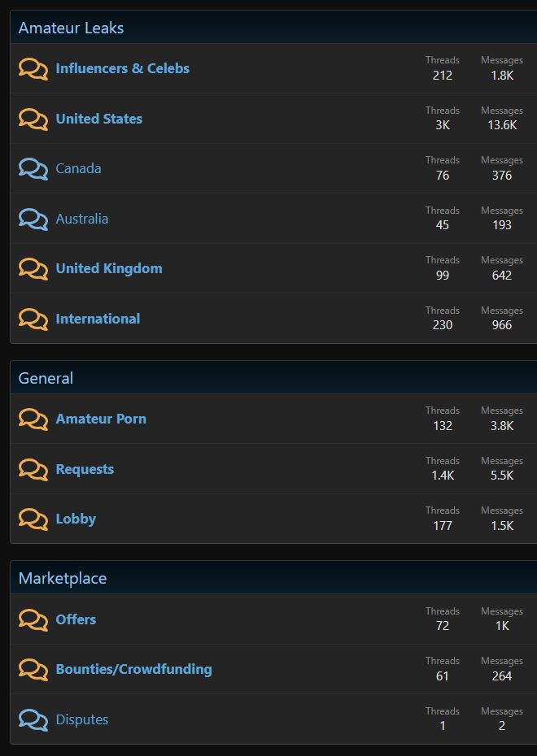Click the Canada forum speech-bubble icon
The height and width of the screenshot is (756, 537).
[x=33, y=169]
